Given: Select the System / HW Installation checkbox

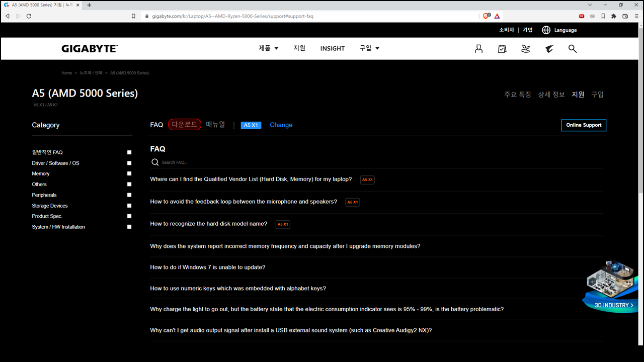Looking at the screenshot, I should pos(129,227).
